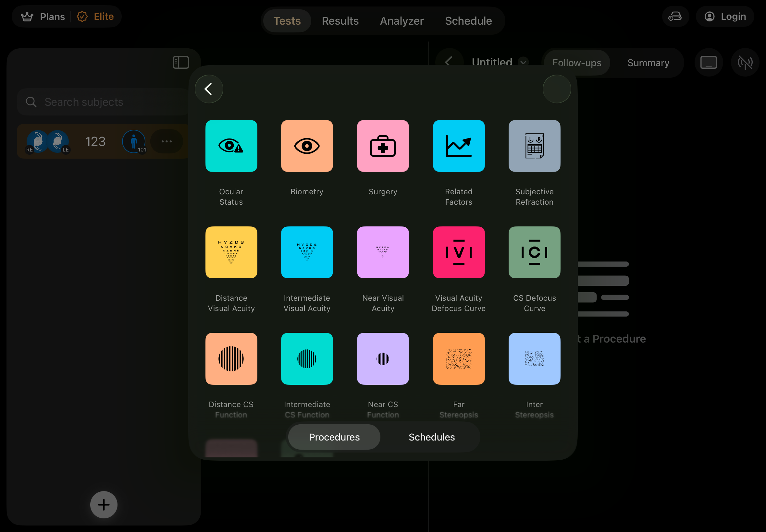Select the left eye LE avatar
The image size is (766, 532).
pos(58,141)
